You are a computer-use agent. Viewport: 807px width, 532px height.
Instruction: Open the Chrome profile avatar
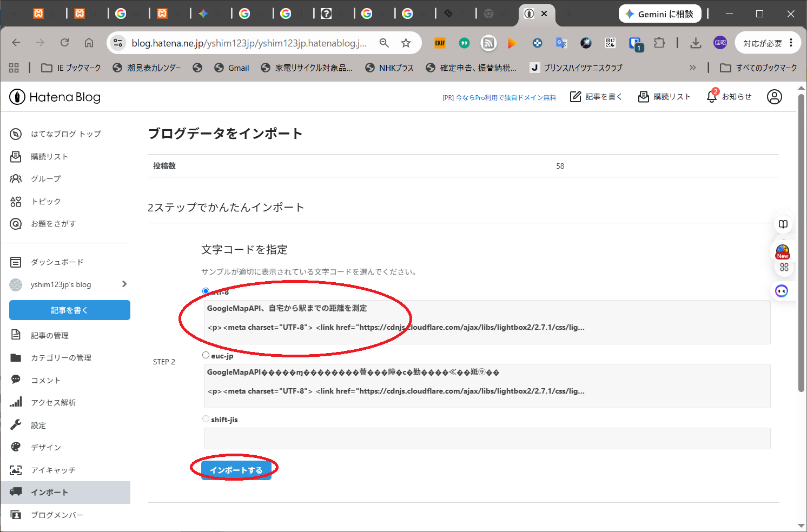(x=720, y=43)
